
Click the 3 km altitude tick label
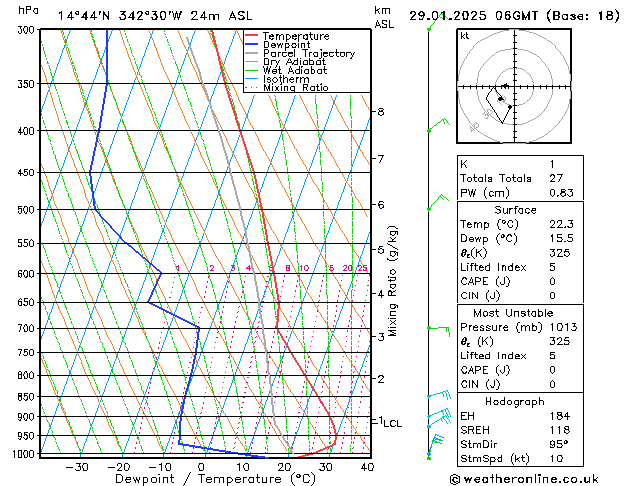click(381, 337)
